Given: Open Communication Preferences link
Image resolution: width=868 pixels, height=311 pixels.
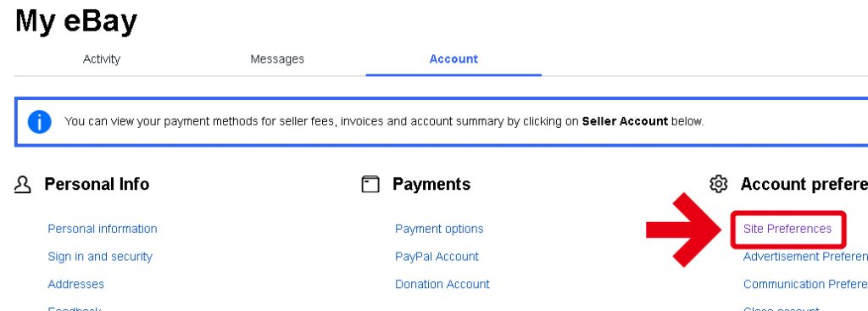Looking at the screenshot, I should point(805,285).
